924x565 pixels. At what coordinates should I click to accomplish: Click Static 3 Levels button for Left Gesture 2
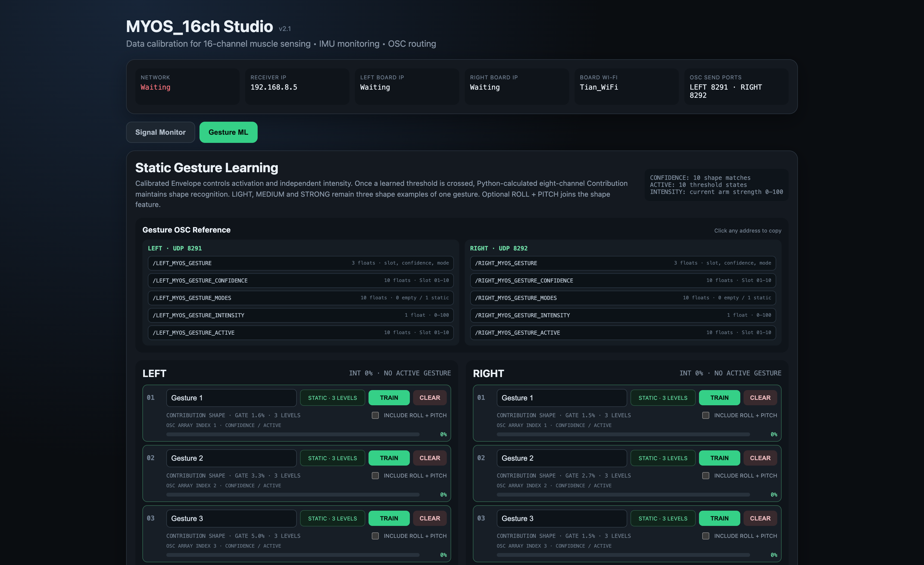pyautogui.click(x=332, y=458)
